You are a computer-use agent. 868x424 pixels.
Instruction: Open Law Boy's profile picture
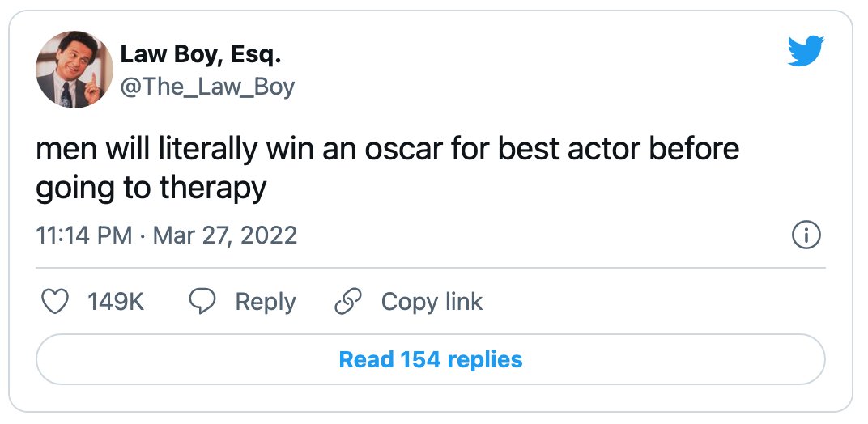click(74, 70)
